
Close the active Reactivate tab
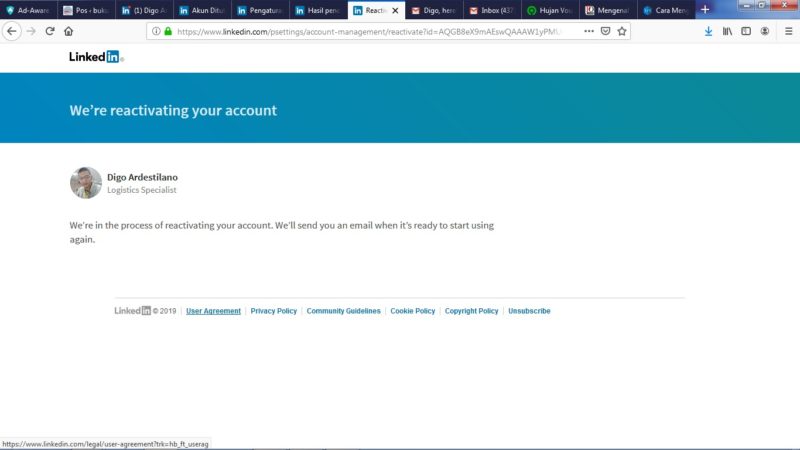[395, 10]
